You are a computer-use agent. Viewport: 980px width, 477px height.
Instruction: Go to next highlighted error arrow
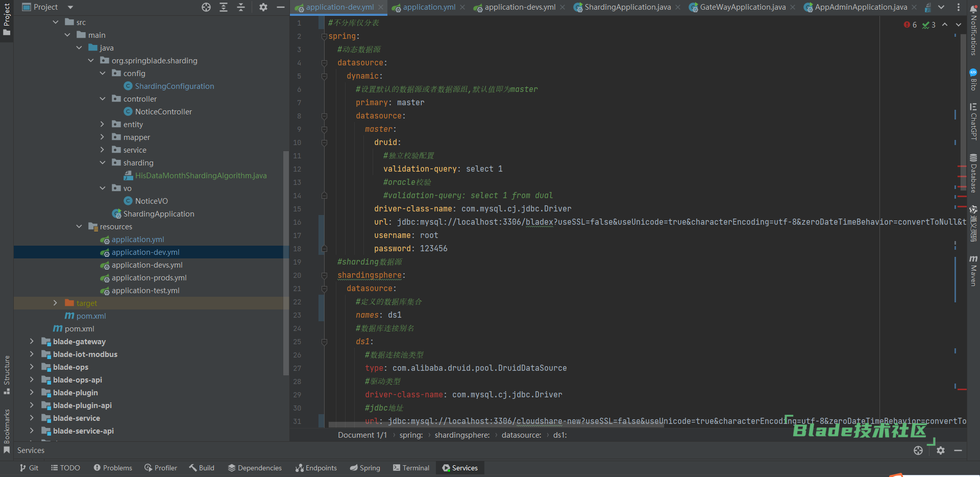[959, 25]
